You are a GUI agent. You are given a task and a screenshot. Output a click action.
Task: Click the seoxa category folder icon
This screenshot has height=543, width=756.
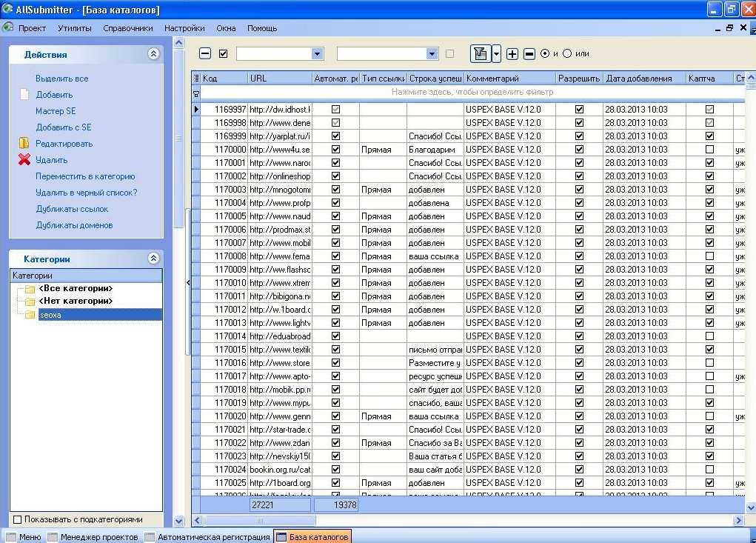pos(30,315)
